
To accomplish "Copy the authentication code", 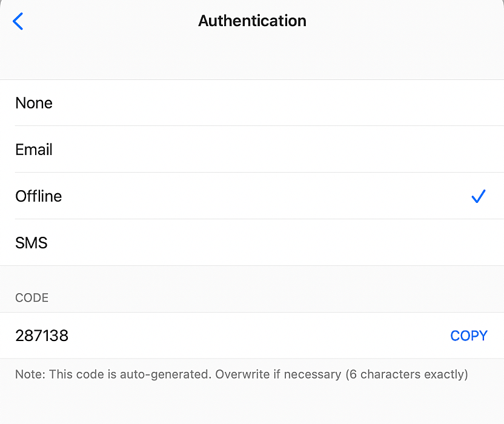I will pyautogui.click(x=468, y=336).
